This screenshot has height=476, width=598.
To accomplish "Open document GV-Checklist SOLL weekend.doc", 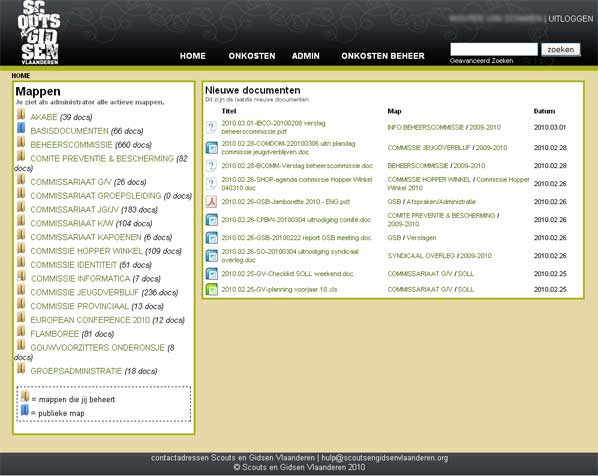I will coord(287,274).
